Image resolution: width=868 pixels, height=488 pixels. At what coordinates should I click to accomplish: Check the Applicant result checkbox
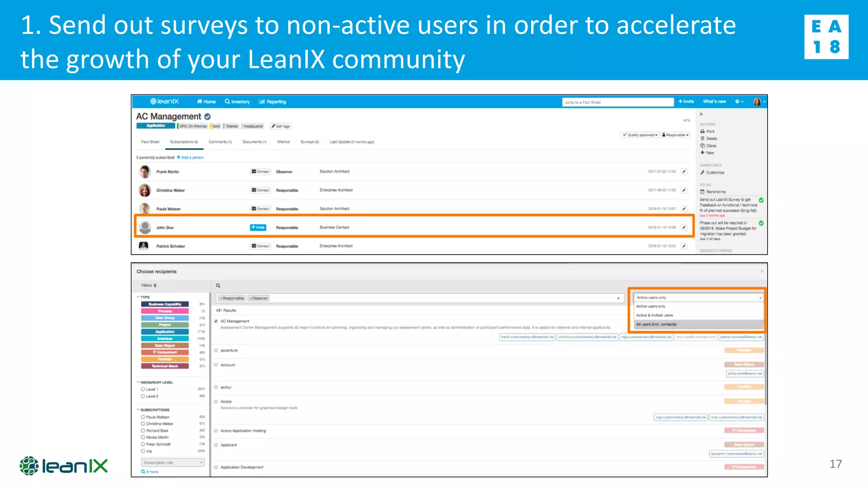click(x=216, y=445)
